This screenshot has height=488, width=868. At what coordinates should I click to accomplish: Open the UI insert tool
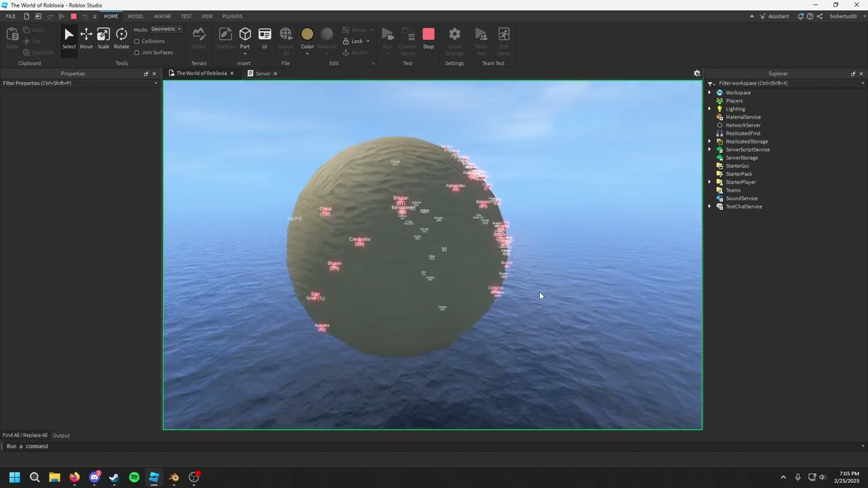[264, 38]
